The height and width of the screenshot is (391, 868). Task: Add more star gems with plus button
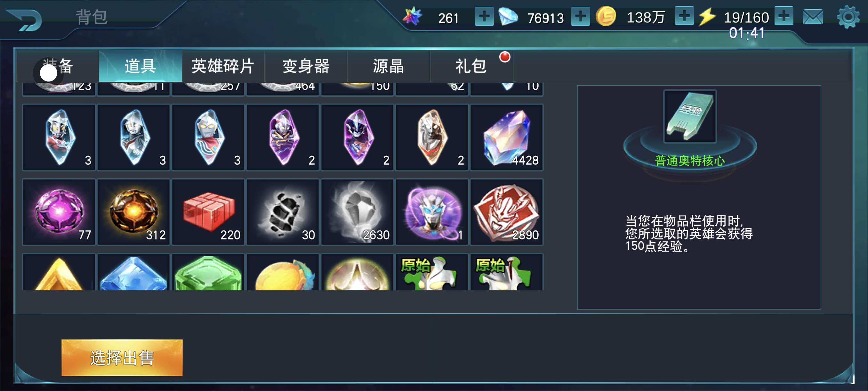(x=484, y=16)
